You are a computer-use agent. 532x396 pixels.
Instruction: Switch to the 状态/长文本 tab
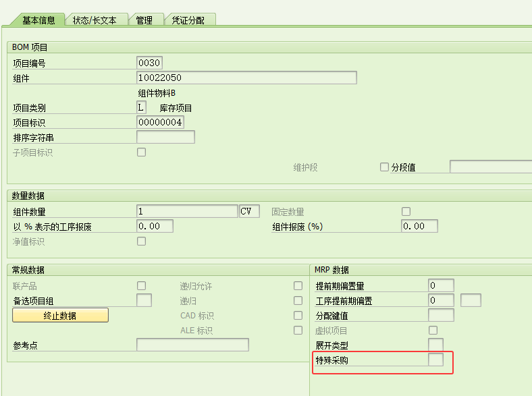[95, 20]
